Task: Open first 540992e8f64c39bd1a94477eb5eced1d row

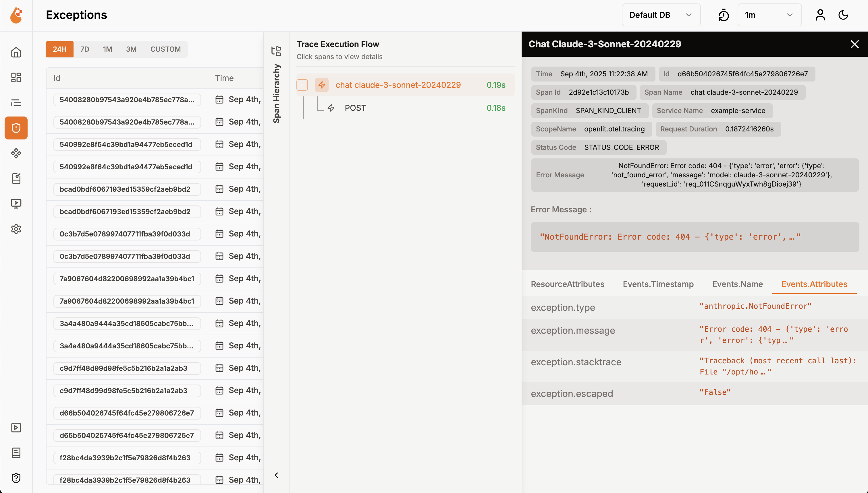Action: tap(155, 144)
